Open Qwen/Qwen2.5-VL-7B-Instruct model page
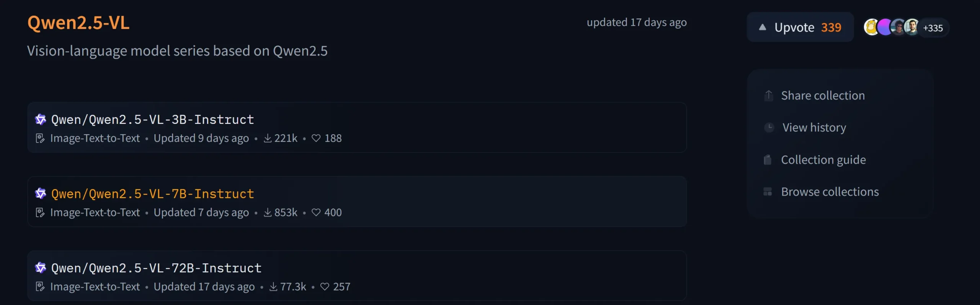Screen dimensions: 980x305 152,194
